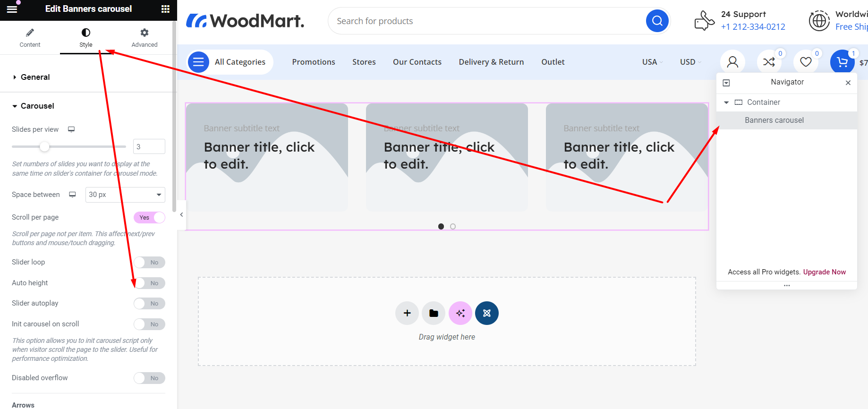The width and height of the screenshot is (868, 409).
Task: Click the WoodMart logo
Action: pyautogui.click(x=245, y=21)
